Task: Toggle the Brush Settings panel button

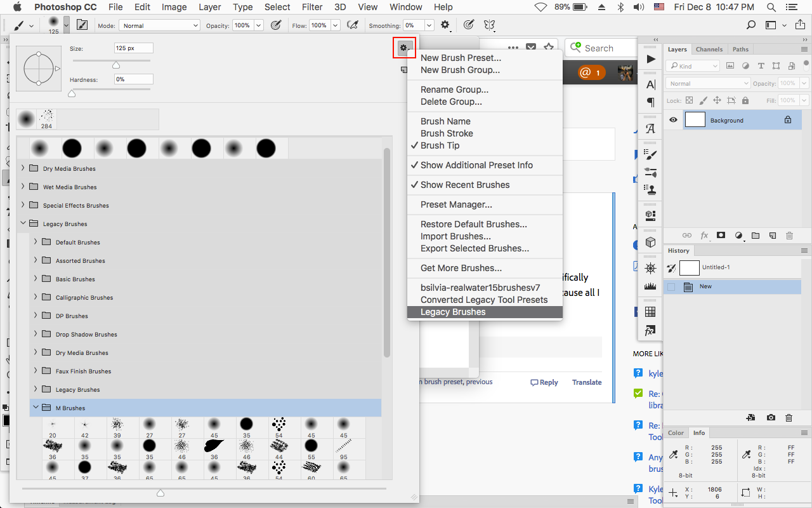Action: tap(82, 25)
